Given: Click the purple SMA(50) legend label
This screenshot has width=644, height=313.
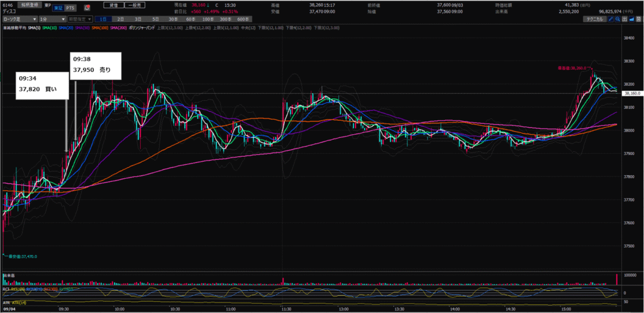Looking at the screenshot, I should [82, 28].
